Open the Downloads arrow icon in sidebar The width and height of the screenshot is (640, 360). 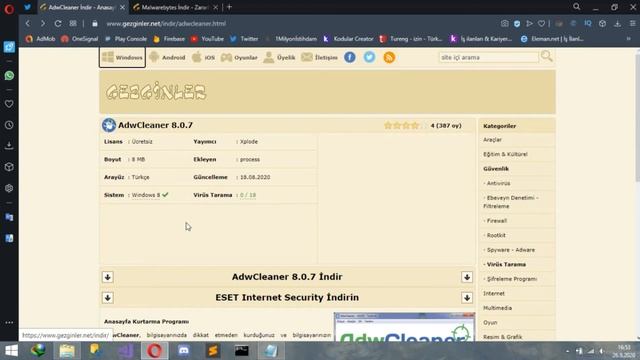tap(9, 146)
